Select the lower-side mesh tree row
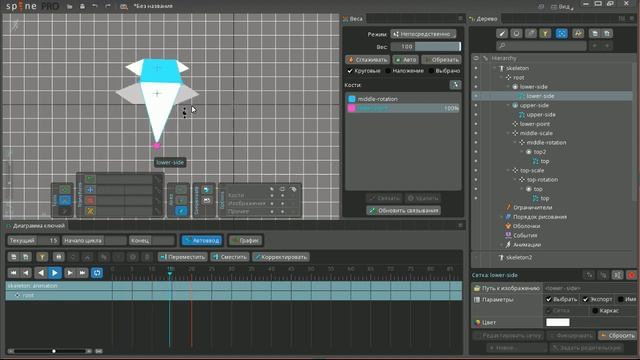The height and width of the screenshot is (360, 640). (552, 96)
